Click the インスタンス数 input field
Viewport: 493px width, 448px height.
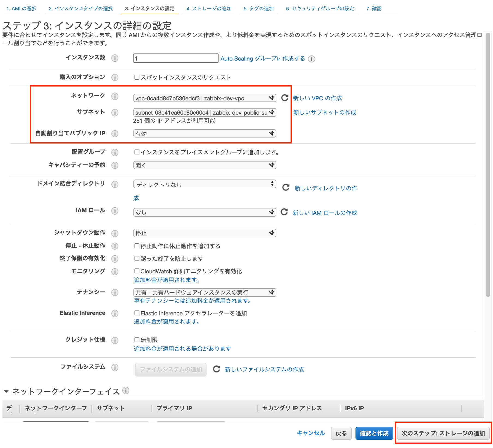coord(175,58)
